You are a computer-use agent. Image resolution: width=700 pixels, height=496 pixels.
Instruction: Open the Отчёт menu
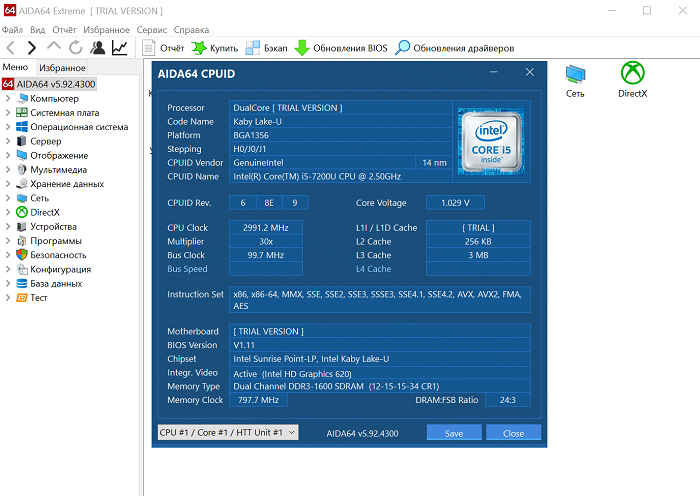[x=64, y=29]
